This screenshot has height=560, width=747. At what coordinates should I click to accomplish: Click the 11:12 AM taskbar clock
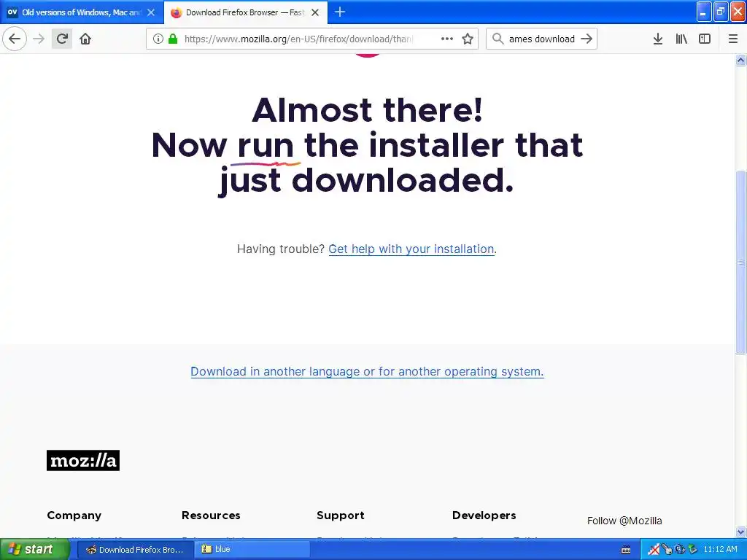[720, 550]
